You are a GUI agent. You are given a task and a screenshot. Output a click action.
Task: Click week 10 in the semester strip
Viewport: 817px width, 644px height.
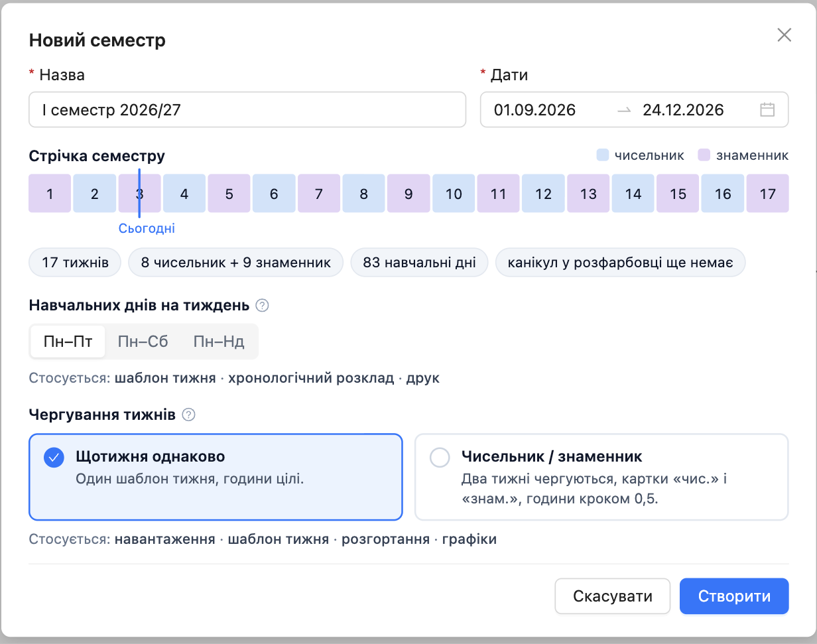click(x=454, y=194)
